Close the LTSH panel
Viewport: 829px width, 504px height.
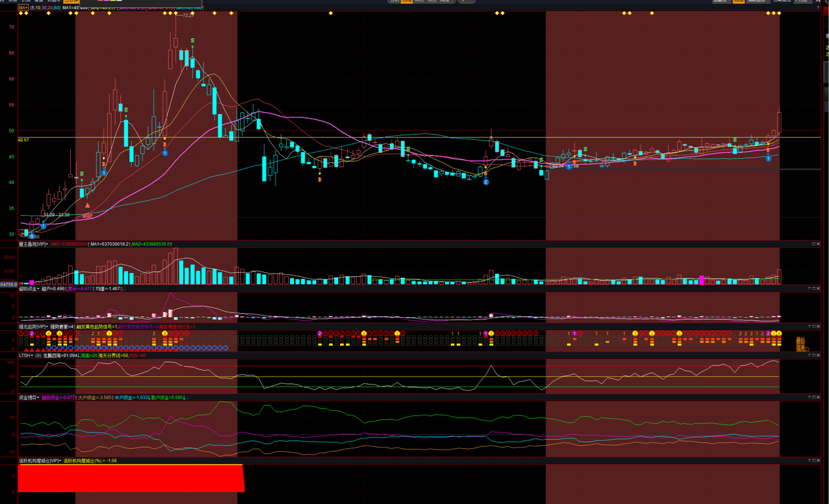(x=818, y=356)
